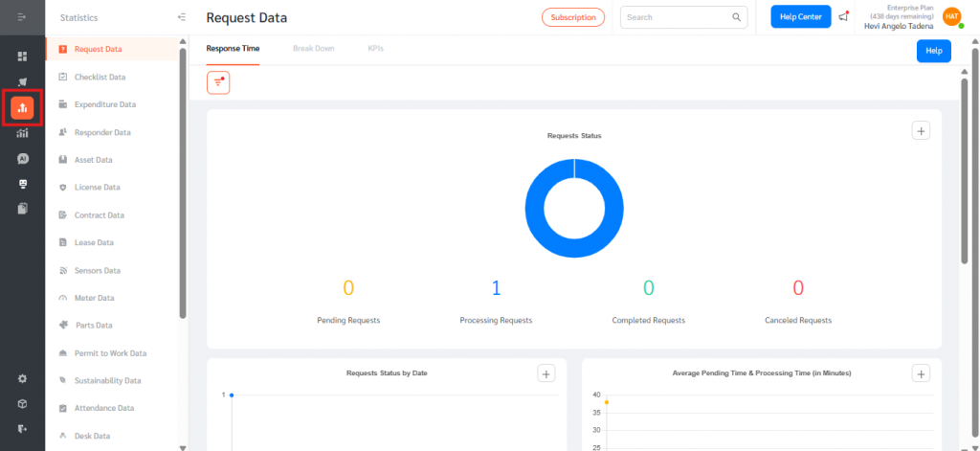Expand the Requests Status by Date chart
This screenshot has width=980, height=451.
[546, 374]
